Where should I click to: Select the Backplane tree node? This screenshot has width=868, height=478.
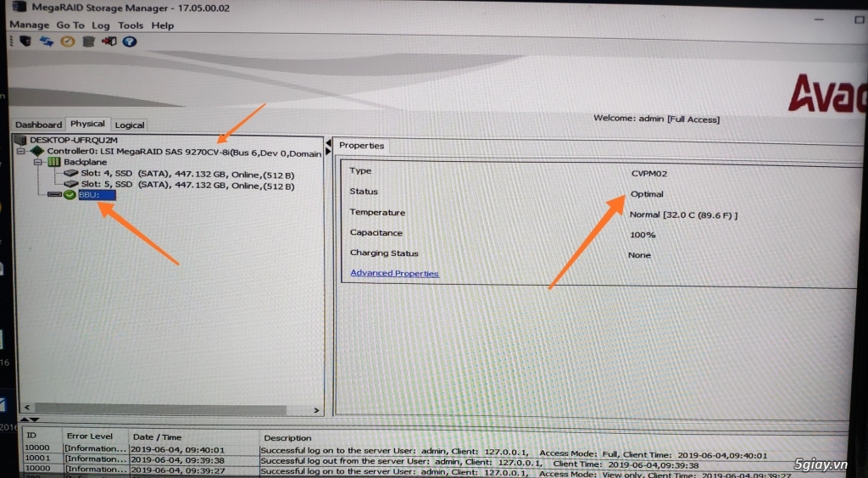(86, 162)
